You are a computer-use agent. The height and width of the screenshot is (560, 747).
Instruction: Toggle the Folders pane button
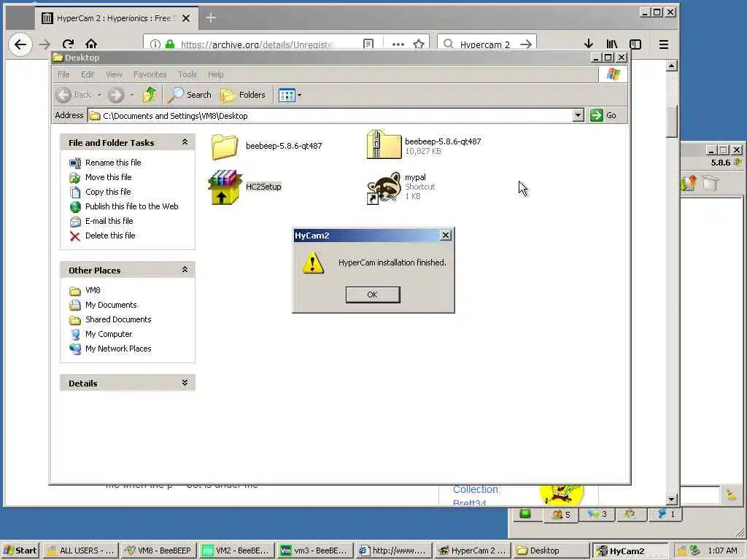click(243, 95)
